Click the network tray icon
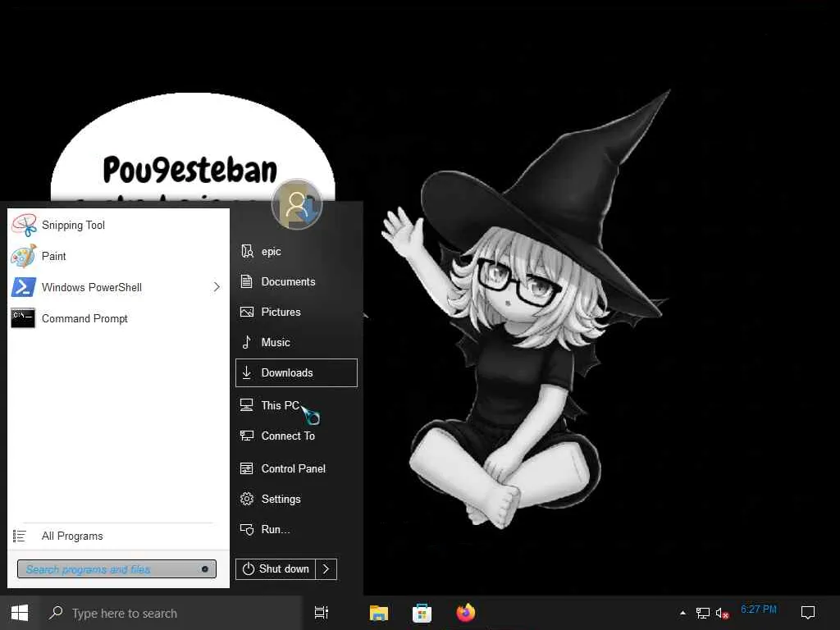Viewport: 840px width, 630px height. pos(702,613)
